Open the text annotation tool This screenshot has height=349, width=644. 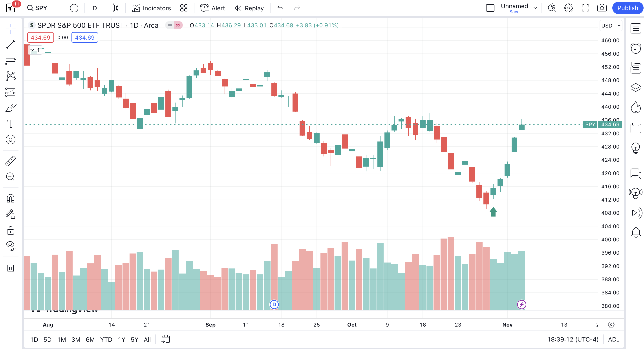(10, 124)
